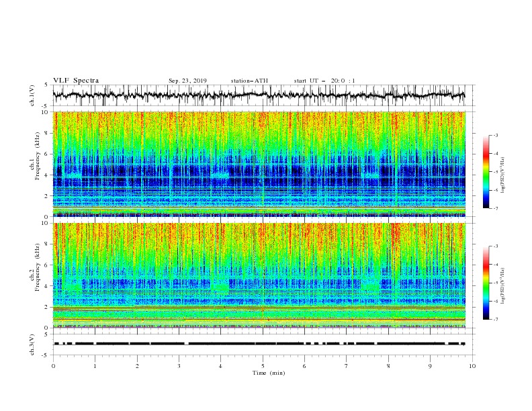Viewport: 532px width, 411px height.
Task: Click time axis tick label "3"
Action: coord(179,366)
